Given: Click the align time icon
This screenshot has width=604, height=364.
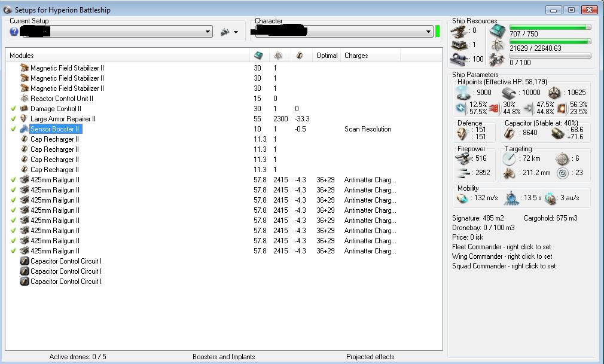Looking at the screenshot, I should click(x=511, y=198).
